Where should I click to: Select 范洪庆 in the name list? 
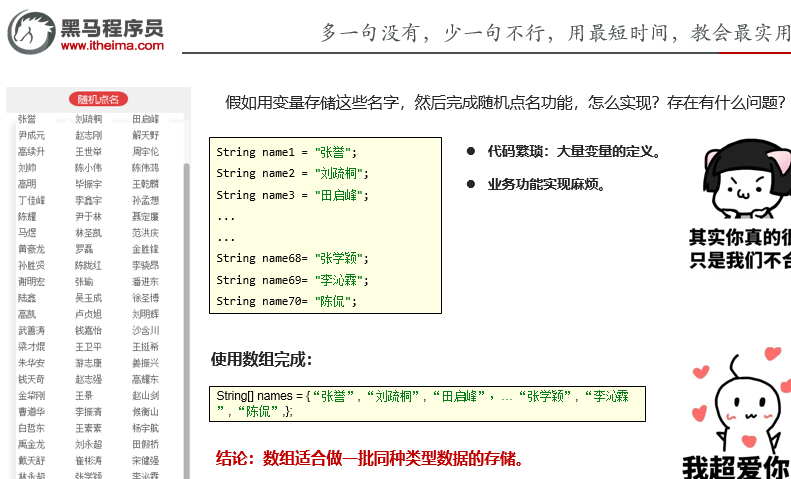point(145,232)
